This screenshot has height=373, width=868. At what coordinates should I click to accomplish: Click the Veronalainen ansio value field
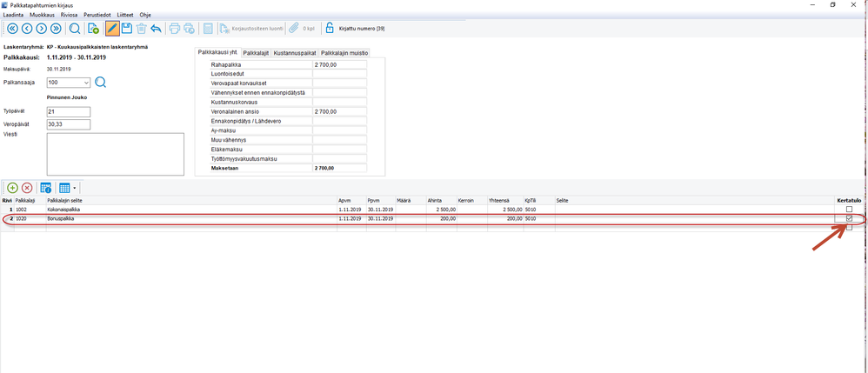coord(339,112)
